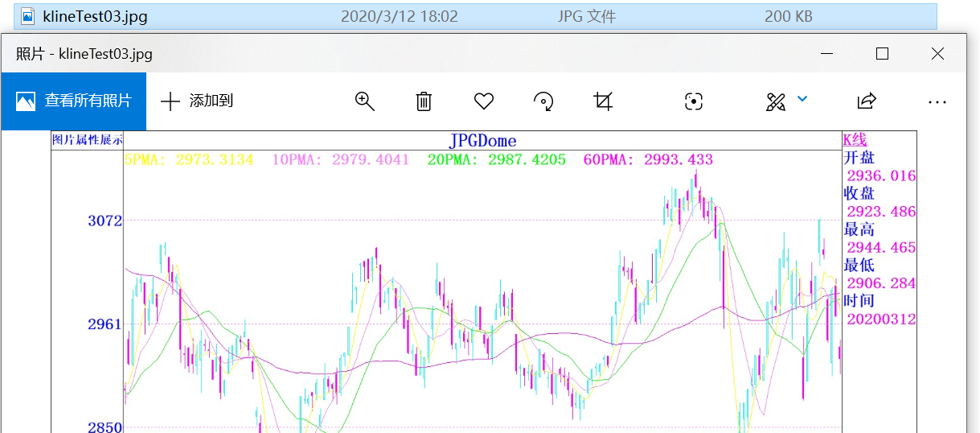This screenshot has height=433, width=980.
Task: Click the plus icon beside 添加到
Action: (170, 101)
